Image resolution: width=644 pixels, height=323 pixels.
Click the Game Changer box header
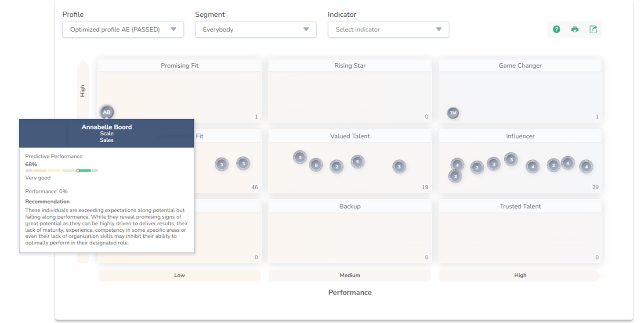520,65
